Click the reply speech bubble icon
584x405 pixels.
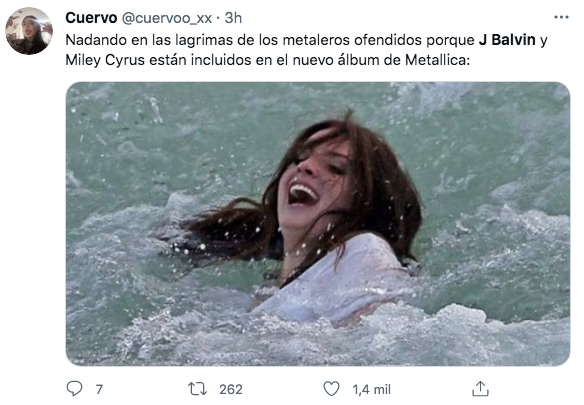[x=74, y=389]
